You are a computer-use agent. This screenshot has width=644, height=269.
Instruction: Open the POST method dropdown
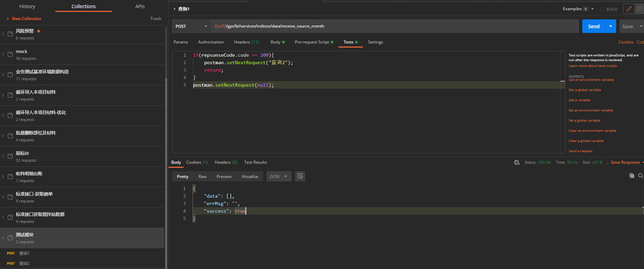point(191,26)
